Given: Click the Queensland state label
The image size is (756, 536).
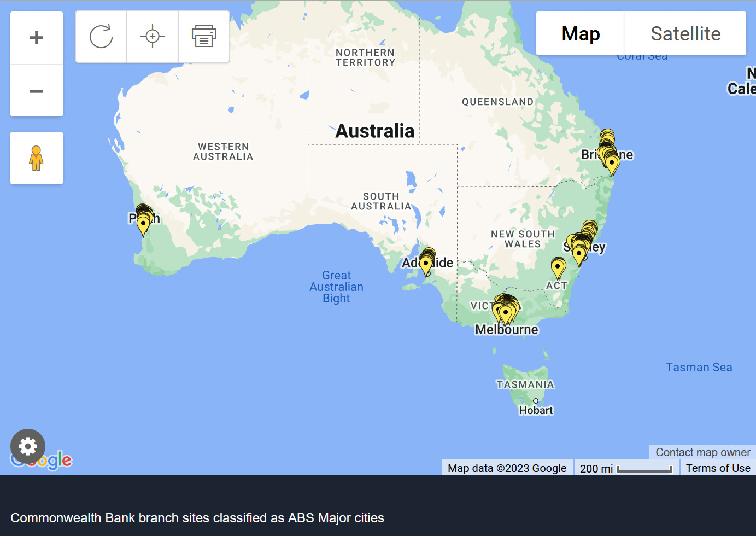Looking at the screenshot, I should [497, 102].
